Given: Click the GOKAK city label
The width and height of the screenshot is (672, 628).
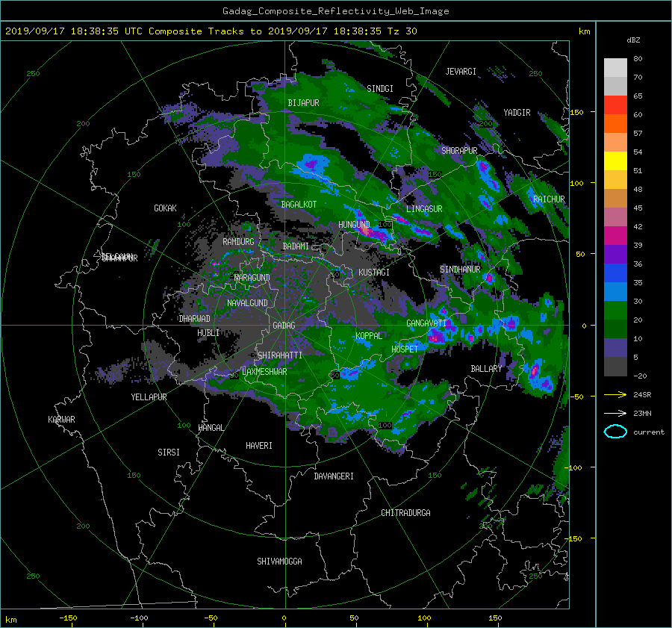Looking at the screenshot, I should [x=165, y=208].
